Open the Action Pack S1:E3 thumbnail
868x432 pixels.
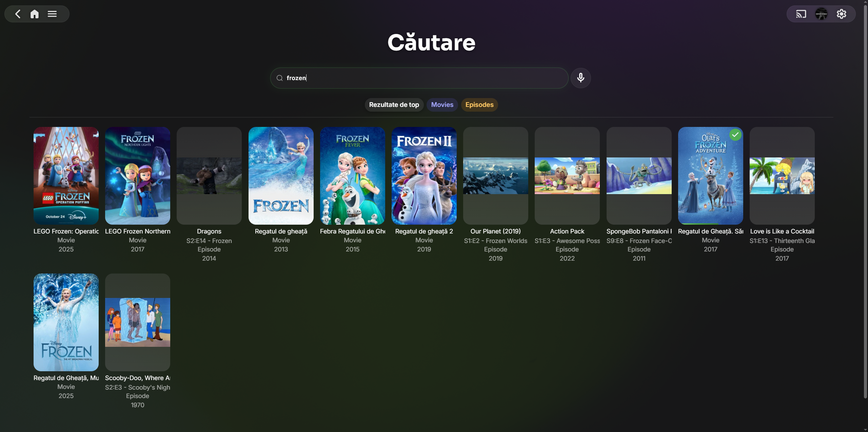[x=567, y=176]
